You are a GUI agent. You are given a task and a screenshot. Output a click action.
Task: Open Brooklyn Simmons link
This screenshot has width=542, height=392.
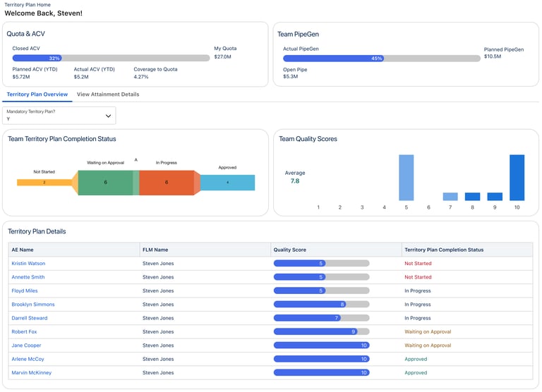[33, 305]
